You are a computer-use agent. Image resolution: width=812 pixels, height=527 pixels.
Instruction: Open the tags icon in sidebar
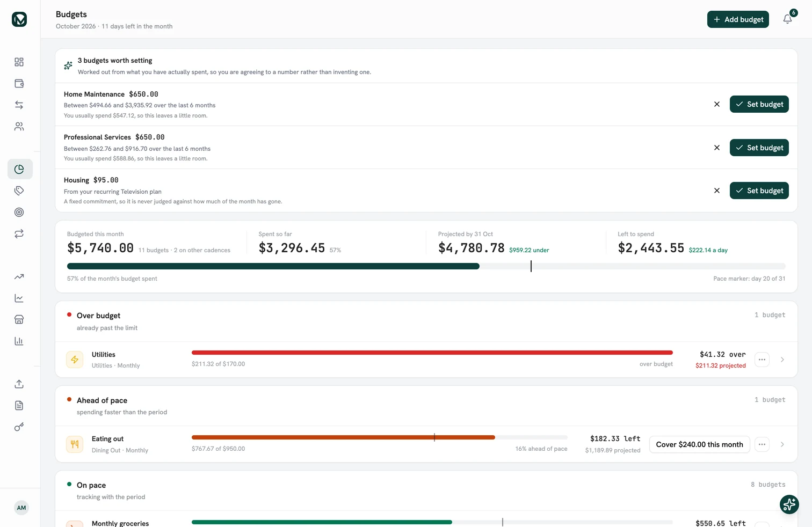pos(19,191)
